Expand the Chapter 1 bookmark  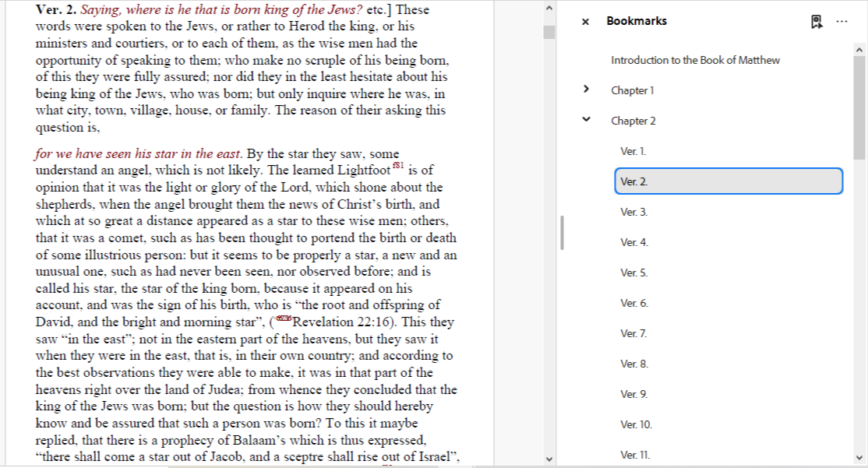586,90
